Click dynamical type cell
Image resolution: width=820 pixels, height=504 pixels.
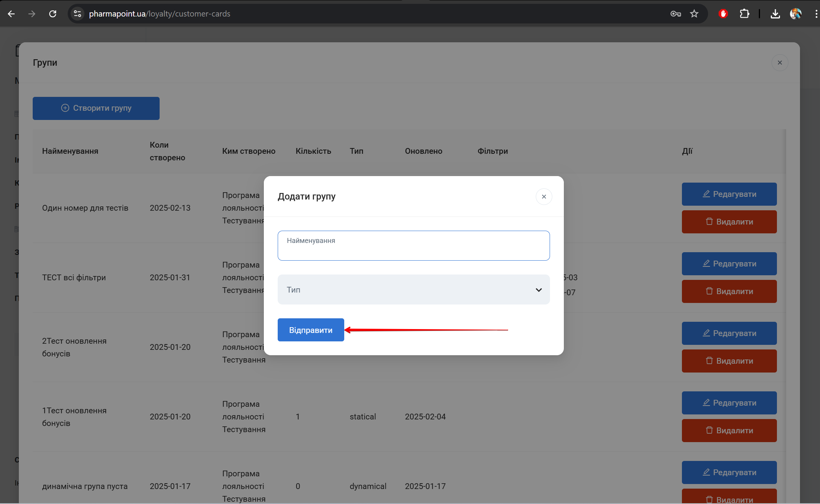[x=368, y=486]
